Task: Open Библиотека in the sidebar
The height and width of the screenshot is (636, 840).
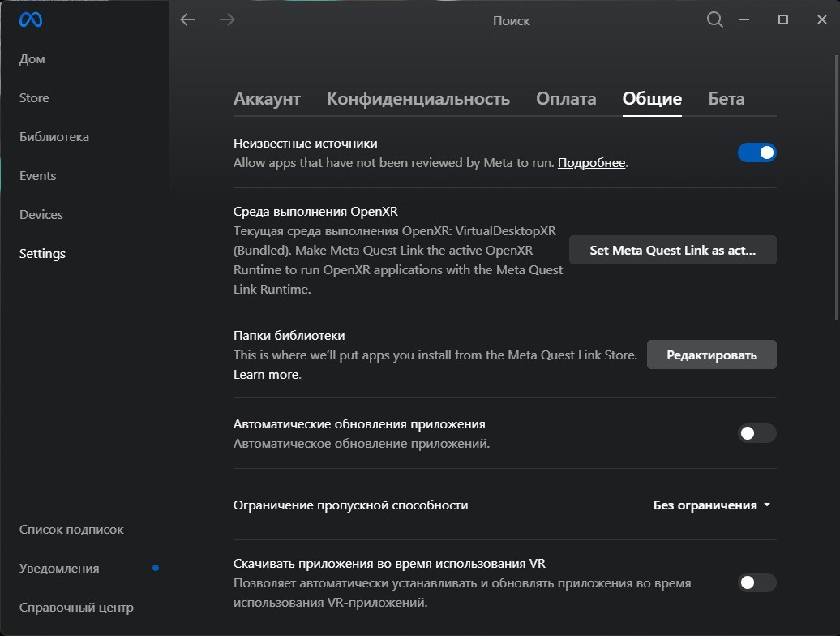Action: 54,136
